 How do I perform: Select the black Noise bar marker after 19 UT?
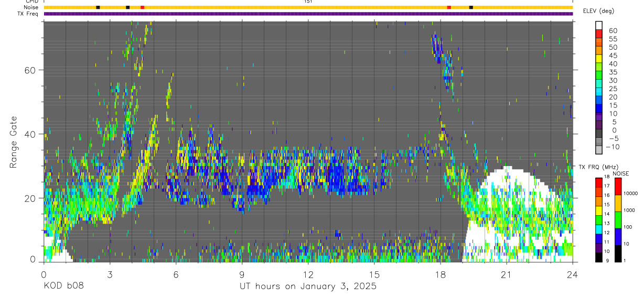471,7
